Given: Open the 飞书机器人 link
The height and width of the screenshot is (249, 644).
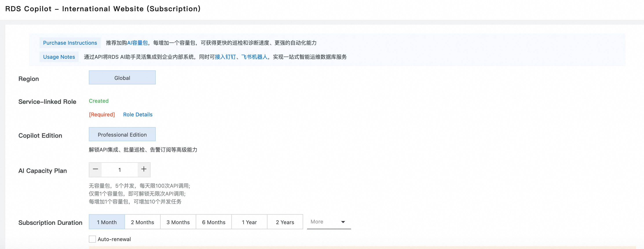Looking at the screenshot, I should coord(254,57).
